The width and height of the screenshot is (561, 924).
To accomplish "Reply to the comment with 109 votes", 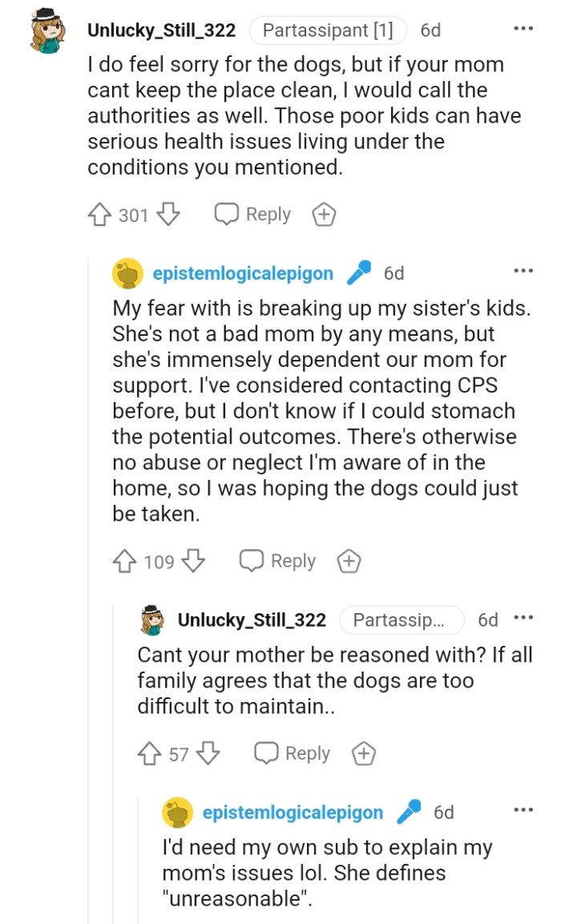I will [277, 561].
